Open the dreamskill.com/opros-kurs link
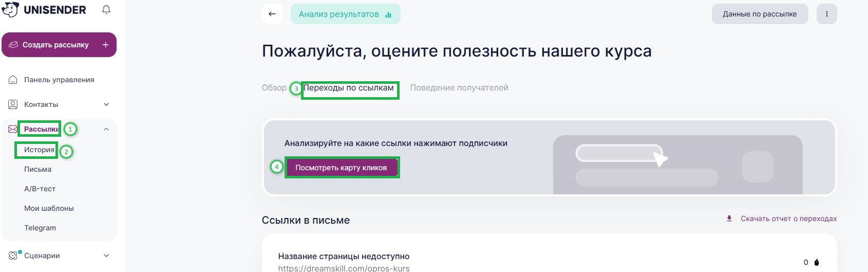Image resolution: width=868 pixels, height=272 pixels. (x=344, y=268)
